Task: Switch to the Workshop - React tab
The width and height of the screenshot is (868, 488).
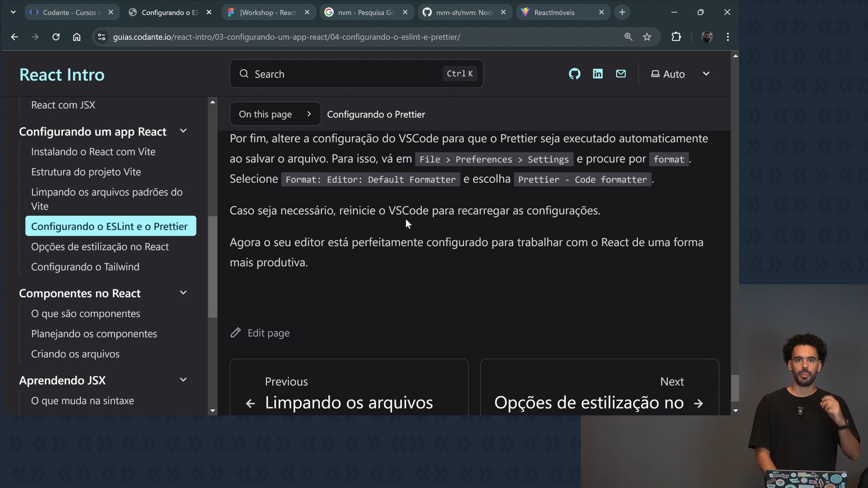Action: 268,12
